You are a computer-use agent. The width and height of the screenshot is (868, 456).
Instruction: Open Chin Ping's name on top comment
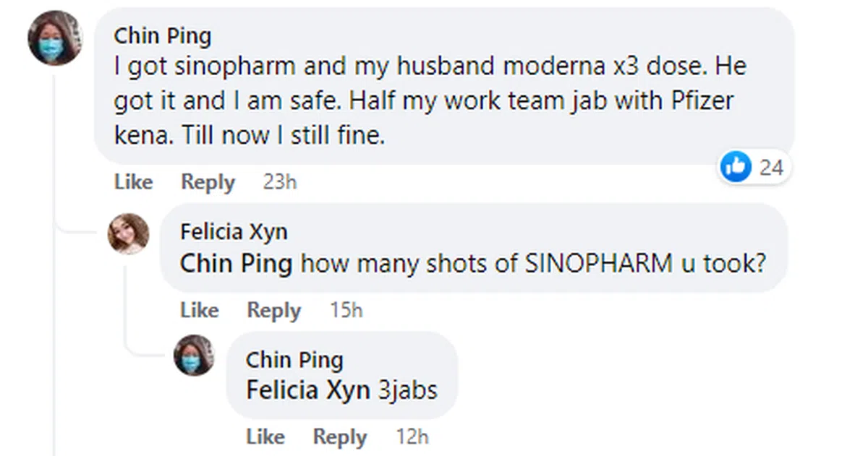pos(162,35)
